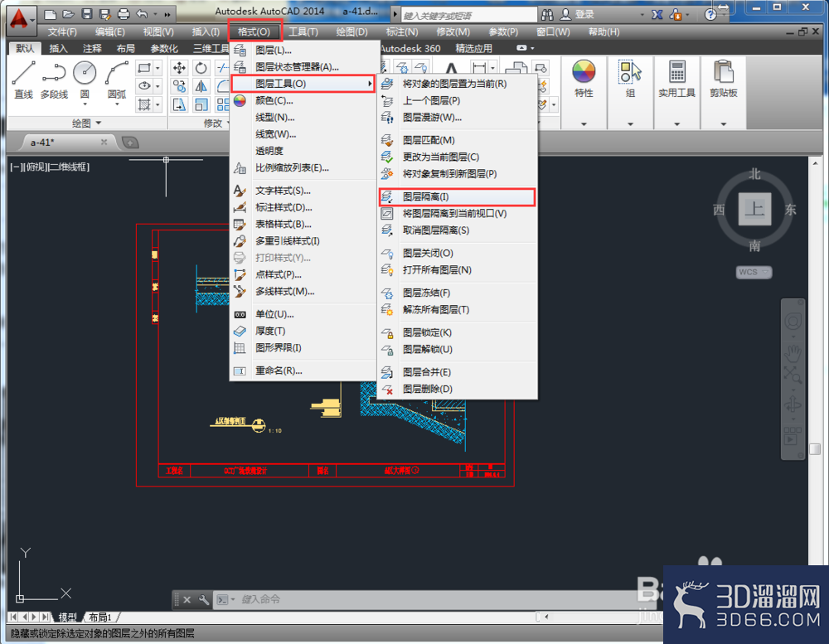
Task: Choose 图层隔离(I) from the submenu
Action: 458,196
